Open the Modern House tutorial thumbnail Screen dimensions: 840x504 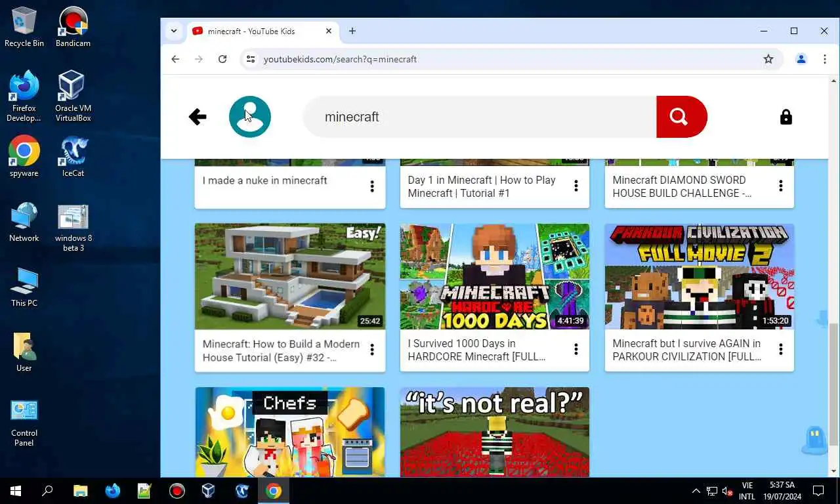(x=290, y=276)
